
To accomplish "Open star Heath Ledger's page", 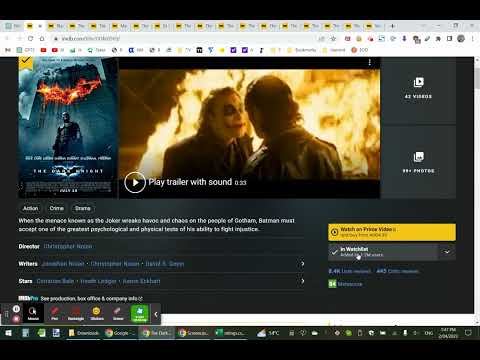I will pyautogui.click(x=99, y=281).
